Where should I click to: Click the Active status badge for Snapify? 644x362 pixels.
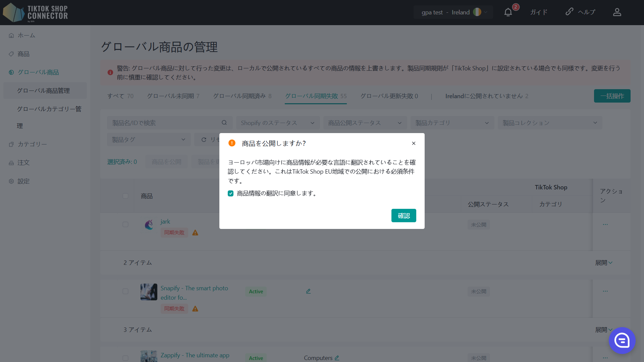pos(256,292)
